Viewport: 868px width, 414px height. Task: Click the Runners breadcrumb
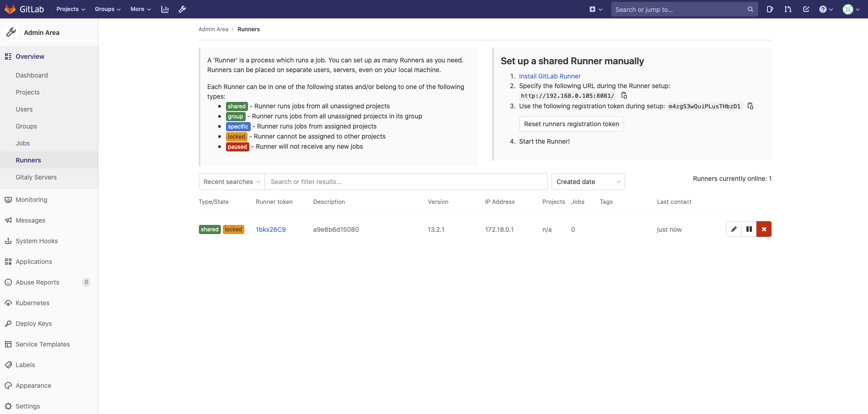[248, 29]
